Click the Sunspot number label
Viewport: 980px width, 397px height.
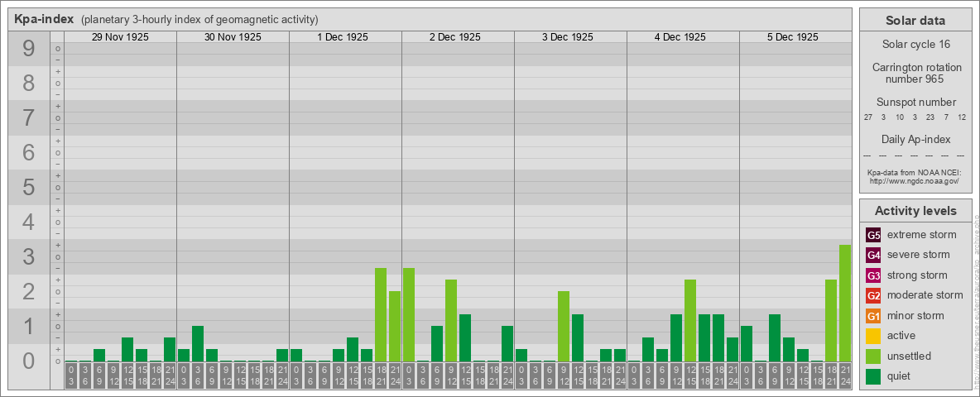pos(915,103)
